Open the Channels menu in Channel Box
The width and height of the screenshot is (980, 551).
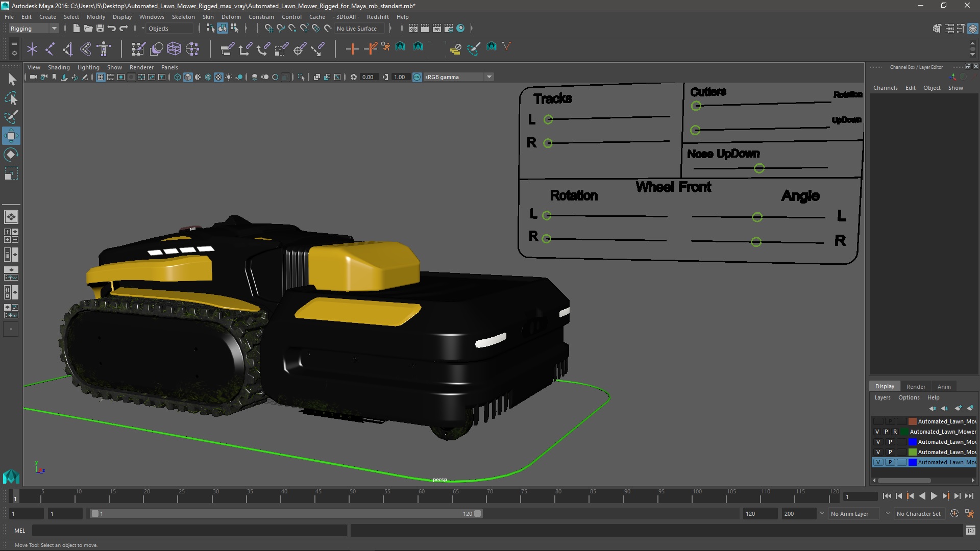pyautogui.click(x=885, y=88)
